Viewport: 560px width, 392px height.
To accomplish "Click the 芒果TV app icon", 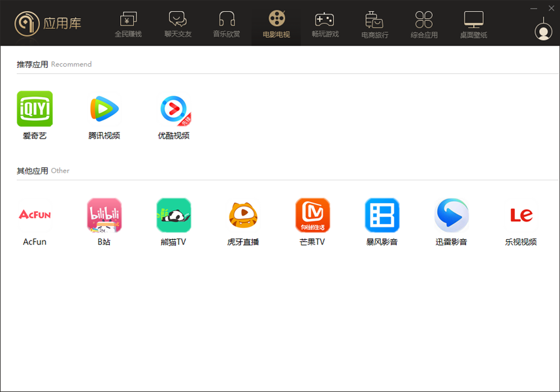I will [312, 216].
